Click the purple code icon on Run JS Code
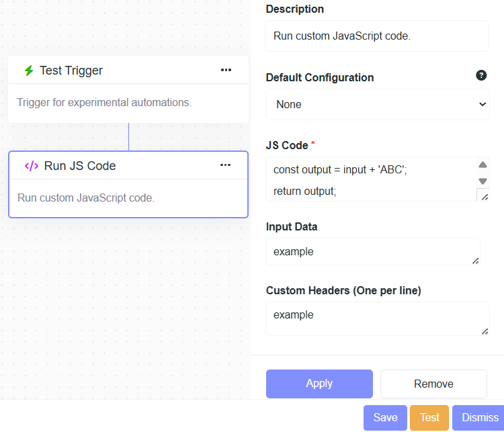 coord(32,166)
